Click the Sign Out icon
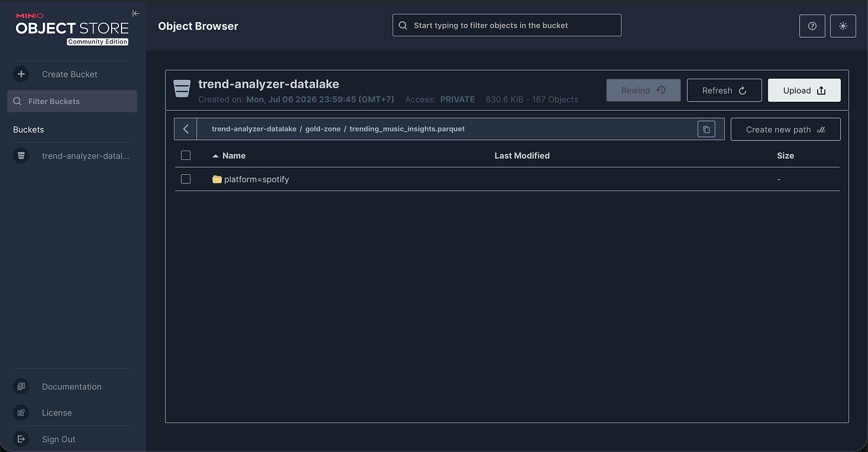 pos(21,439)
